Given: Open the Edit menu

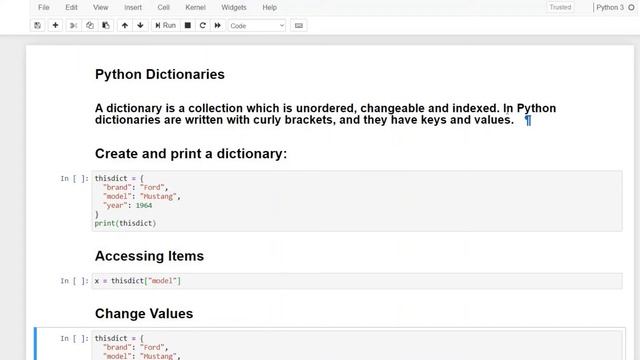Looking at the screenshot, I should coord(71,7).
